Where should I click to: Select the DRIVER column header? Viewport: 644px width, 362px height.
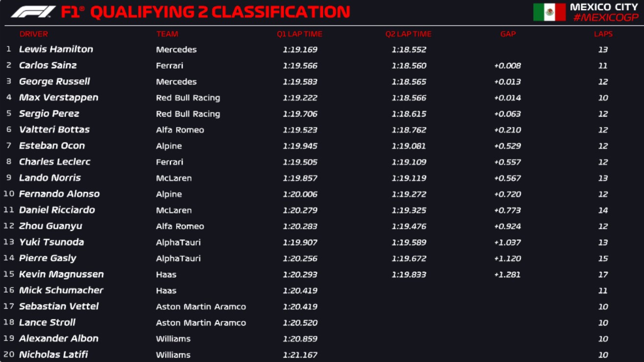tap(34, 34)
